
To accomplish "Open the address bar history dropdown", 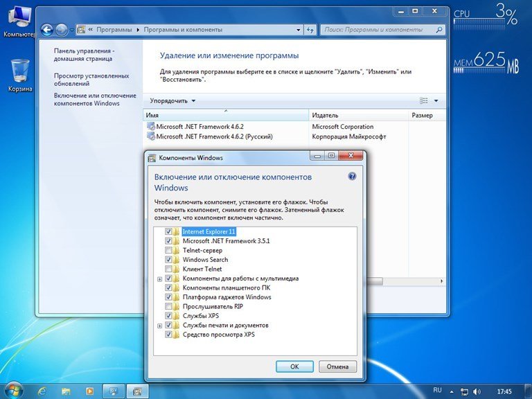I will tap(299, 30).
